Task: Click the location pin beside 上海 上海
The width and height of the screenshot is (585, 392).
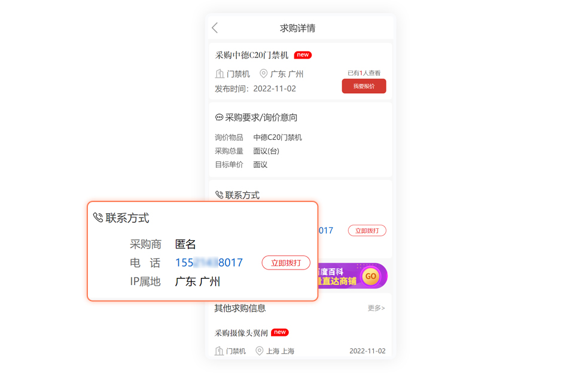Action: click(259, 351)
